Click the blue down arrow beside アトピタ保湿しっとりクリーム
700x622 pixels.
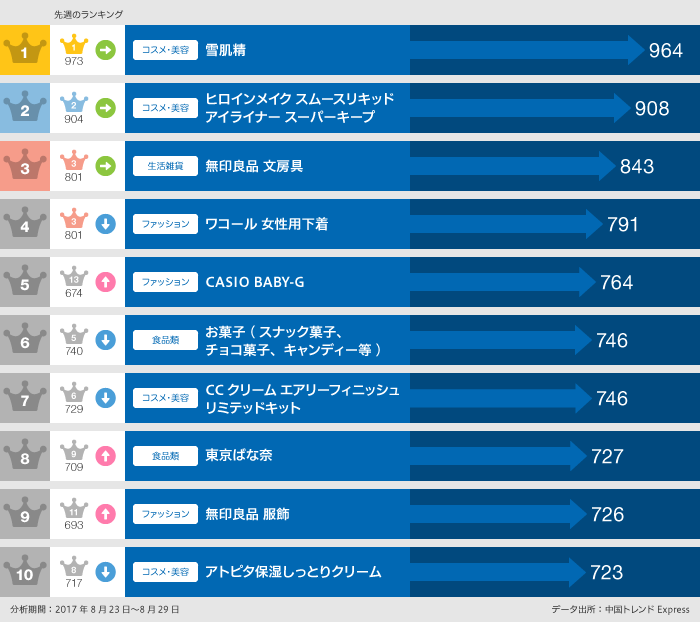coord(105,572)
